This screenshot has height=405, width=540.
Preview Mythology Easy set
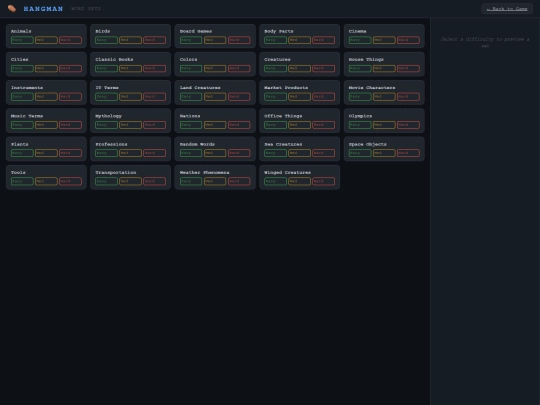106,125
